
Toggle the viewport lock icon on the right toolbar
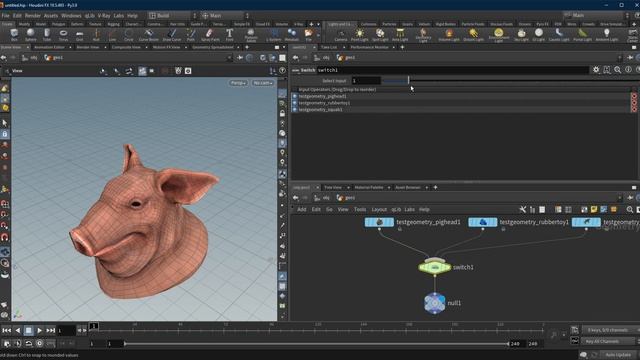click(282, 113)
